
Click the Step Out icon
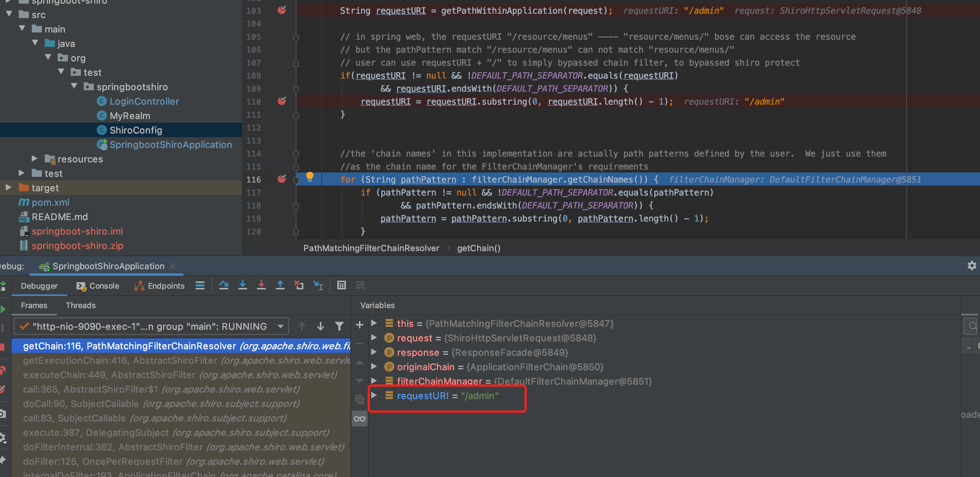tap(280, 285)
